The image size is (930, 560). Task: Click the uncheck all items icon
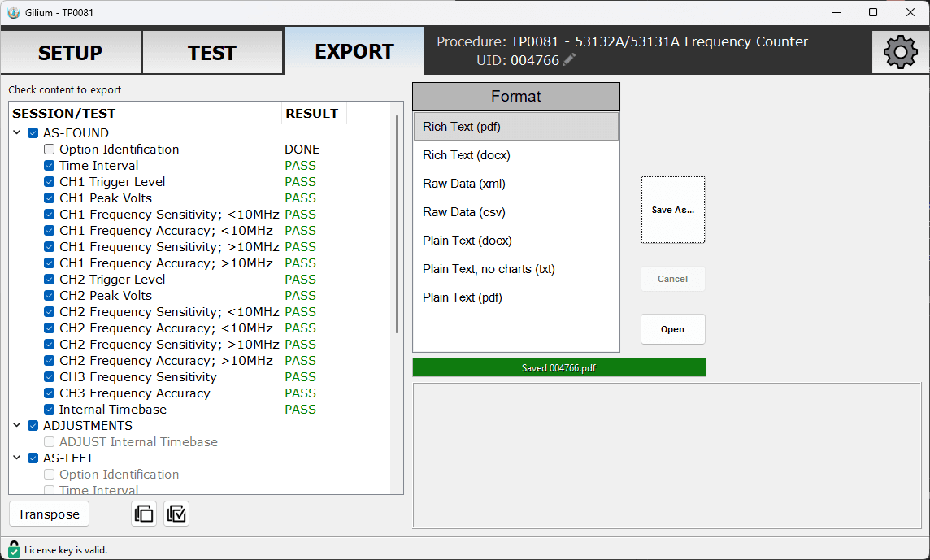144,514
